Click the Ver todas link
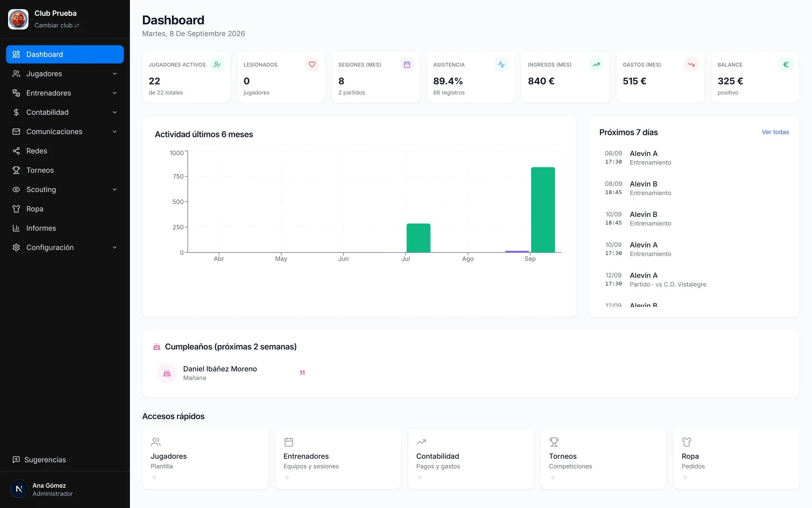The image size is (812, 508). pos(775,132)
